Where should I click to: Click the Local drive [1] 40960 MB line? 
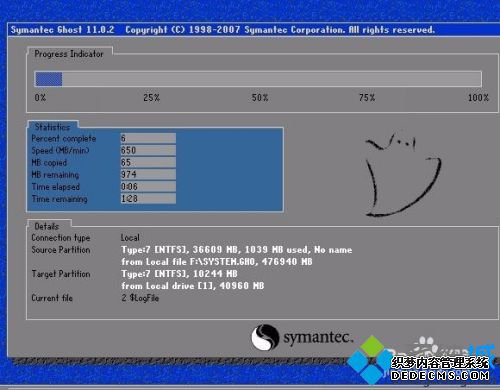(x=192, y=286)
